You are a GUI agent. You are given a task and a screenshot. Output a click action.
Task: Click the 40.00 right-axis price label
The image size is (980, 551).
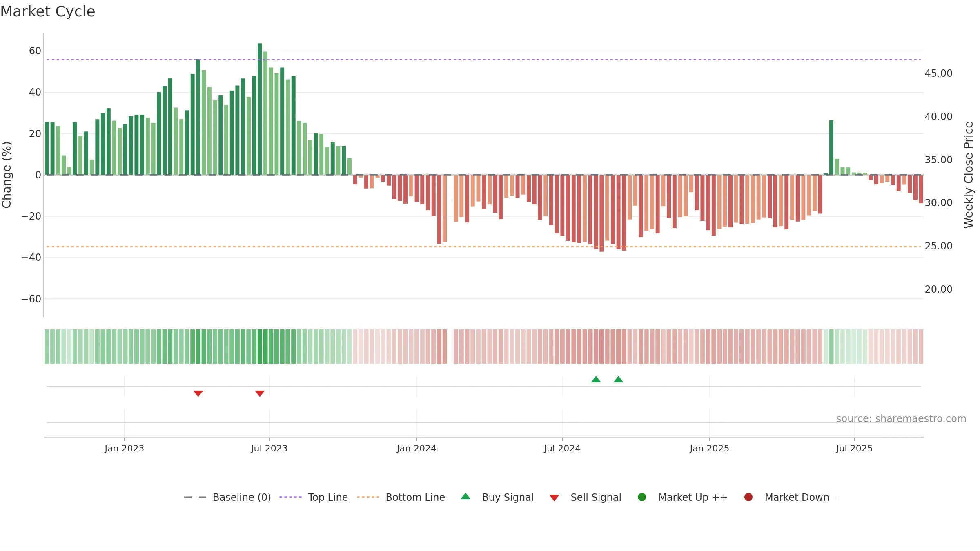click(938, 117)
